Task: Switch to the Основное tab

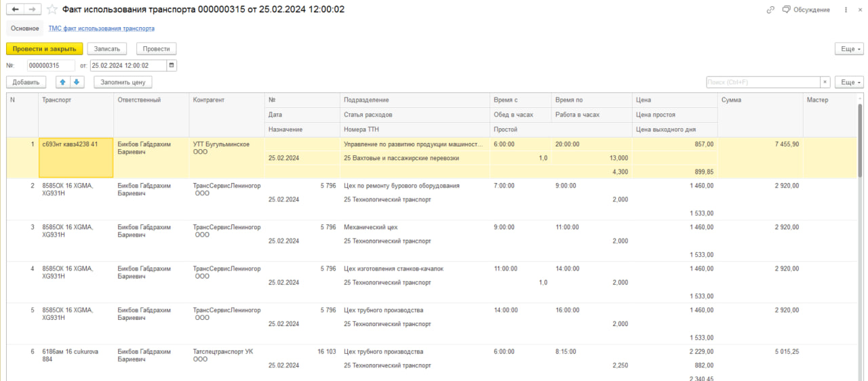Action: click(25, 28)
